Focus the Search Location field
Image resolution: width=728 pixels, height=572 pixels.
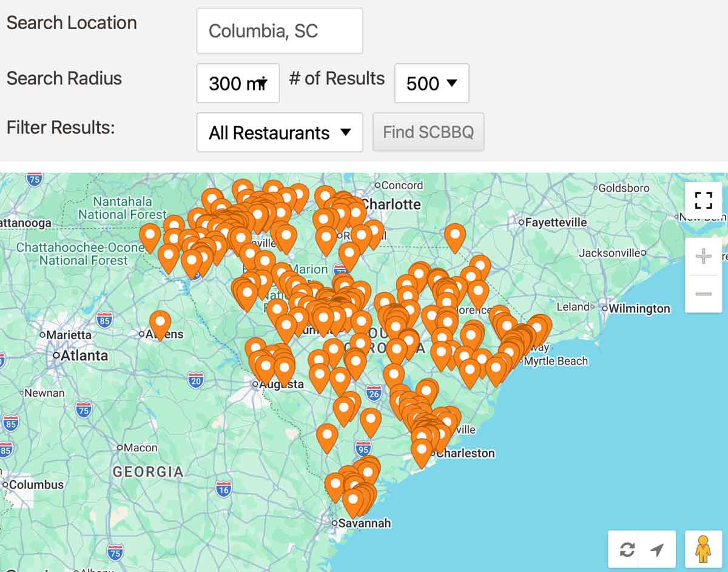[280, 30]
